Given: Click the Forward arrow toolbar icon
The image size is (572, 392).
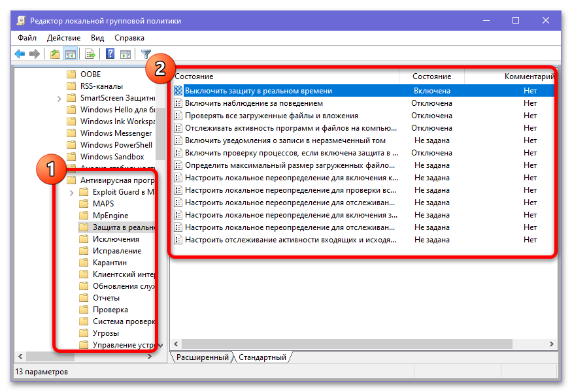Looking at the screenshot, I should coord(34,54).
